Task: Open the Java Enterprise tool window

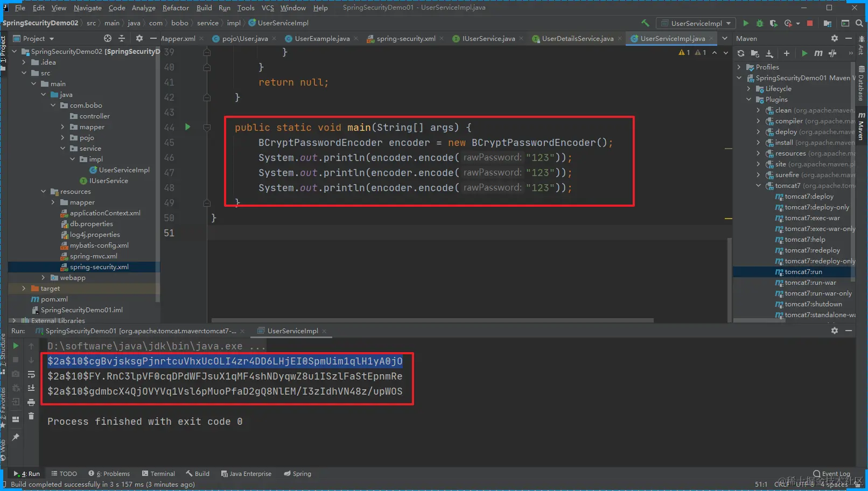Action: tap(246, 474)
